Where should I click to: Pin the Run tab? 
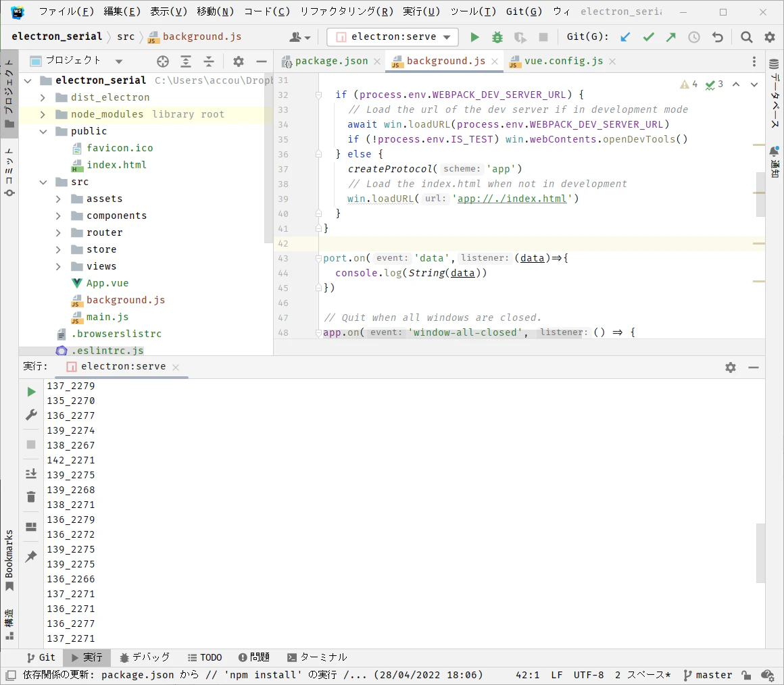coord(31,556)
